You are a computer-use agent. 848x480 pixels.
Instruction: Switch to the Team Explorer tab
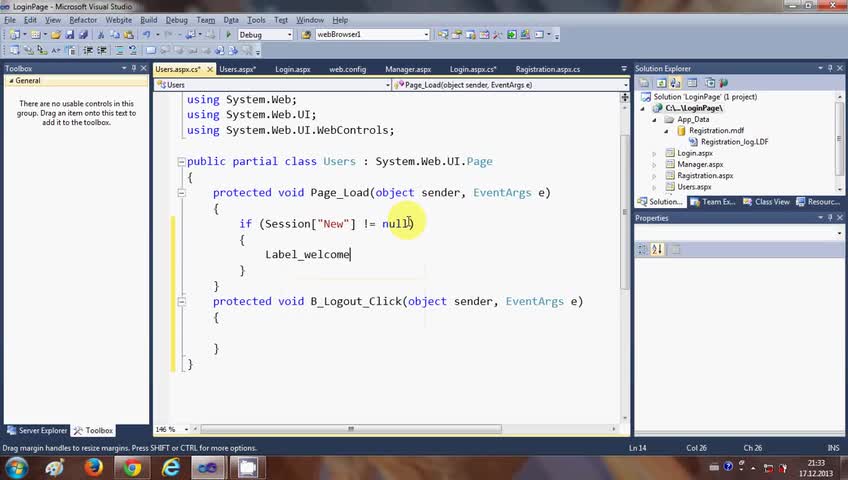pos(713,202)
